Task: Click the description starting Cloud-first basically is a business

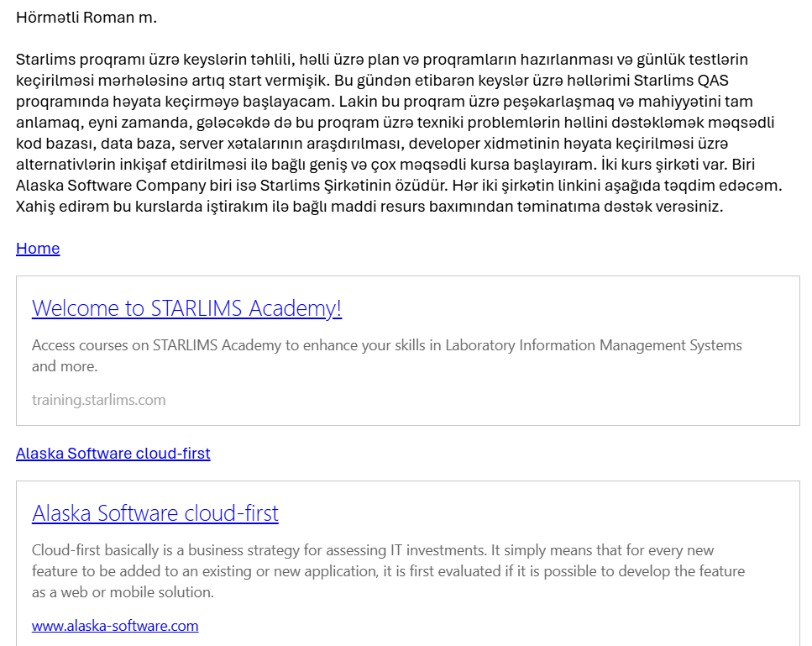Action: [x=389, y=571]
